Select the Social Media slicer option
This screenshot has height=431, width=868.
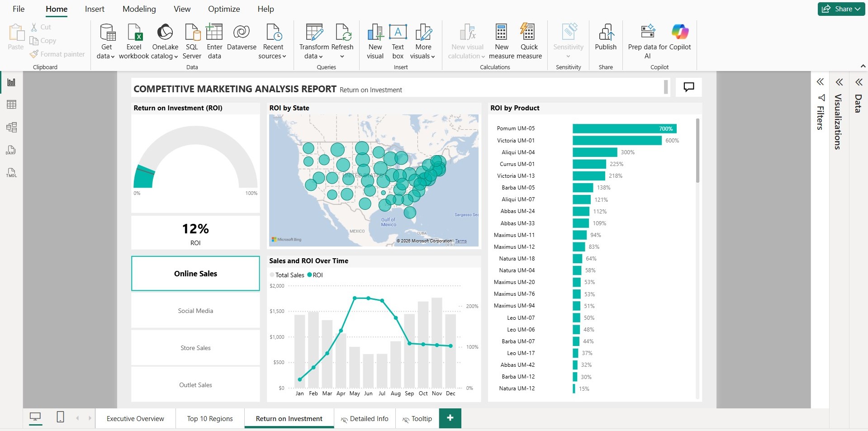click(195, 311)
